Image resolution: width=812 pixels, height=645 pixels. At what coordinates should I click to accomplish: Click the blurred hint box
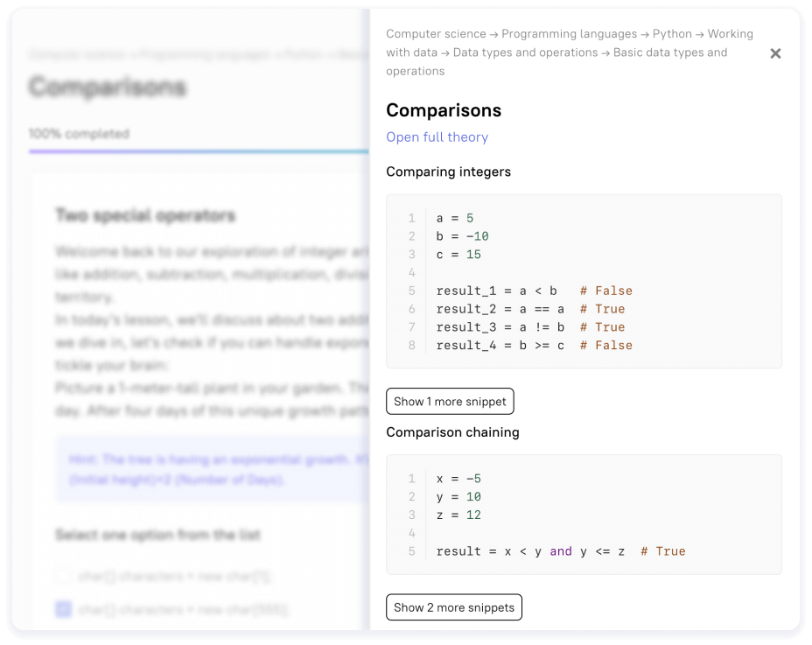(210, 469)
